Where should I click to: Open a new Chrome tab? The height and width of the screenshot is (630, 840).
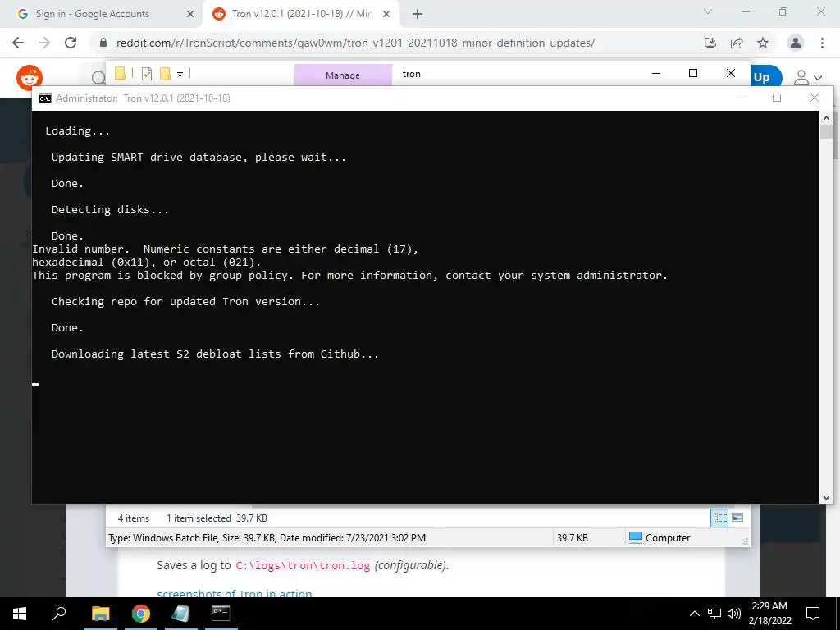pos(418,14)
